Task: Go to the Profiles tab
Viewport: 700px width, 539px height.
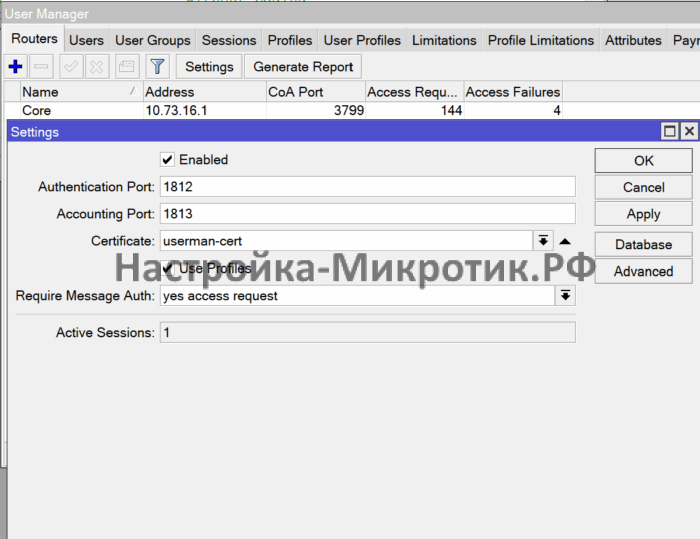Action: (x=290, y=41)
